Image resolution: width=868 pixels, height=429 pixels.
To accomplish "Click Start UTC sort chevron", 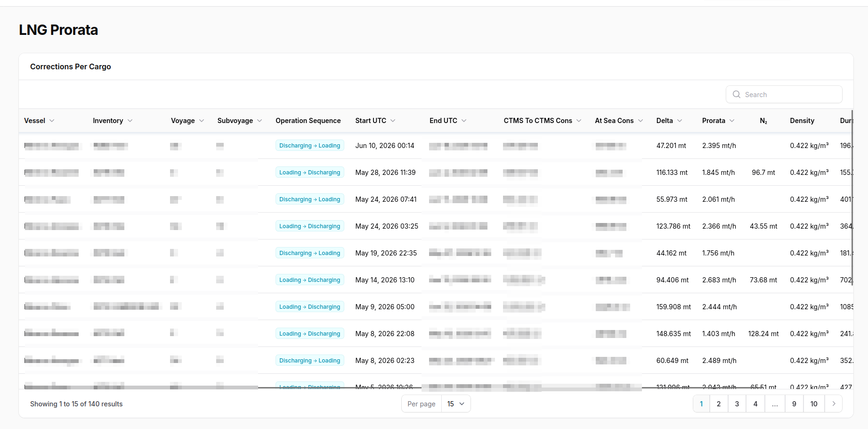I will tap(393, 121).
